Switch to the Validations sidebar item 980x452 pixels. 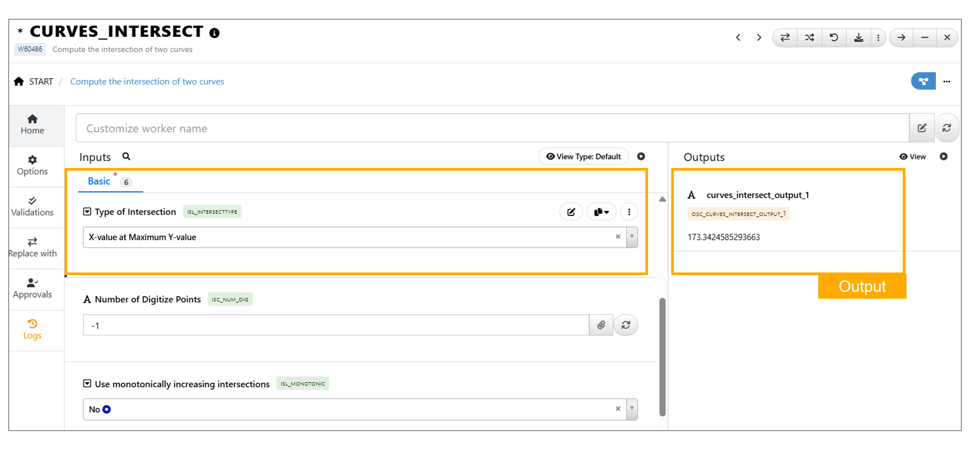point(32,206)
